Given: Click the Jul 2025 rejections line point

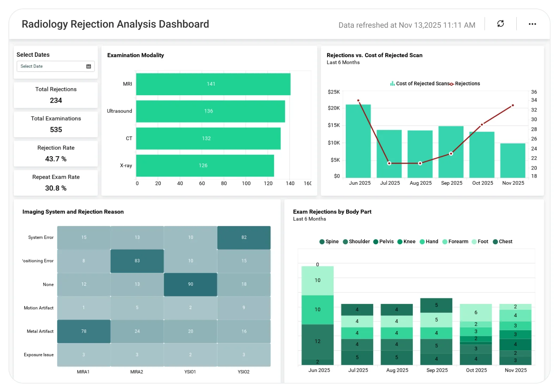Looking at the screenshot, I should click(389, 163).
